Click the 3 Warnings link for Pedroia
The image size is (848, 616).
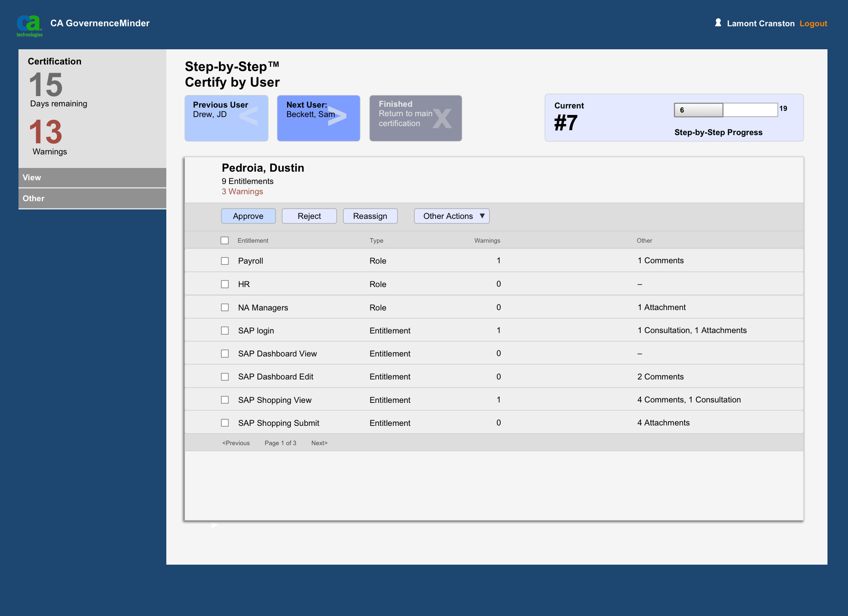click(x=242, y=191)
